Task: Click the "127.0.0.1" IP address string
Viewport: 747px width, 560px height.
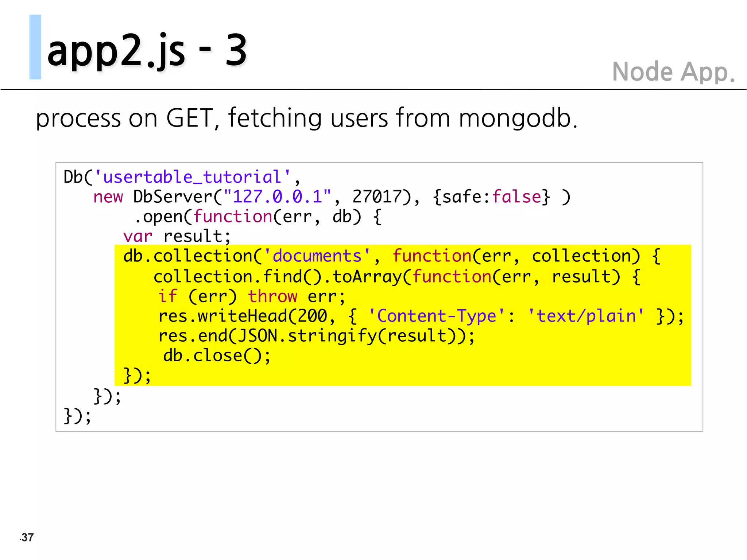Action: [x=277, y=197]
